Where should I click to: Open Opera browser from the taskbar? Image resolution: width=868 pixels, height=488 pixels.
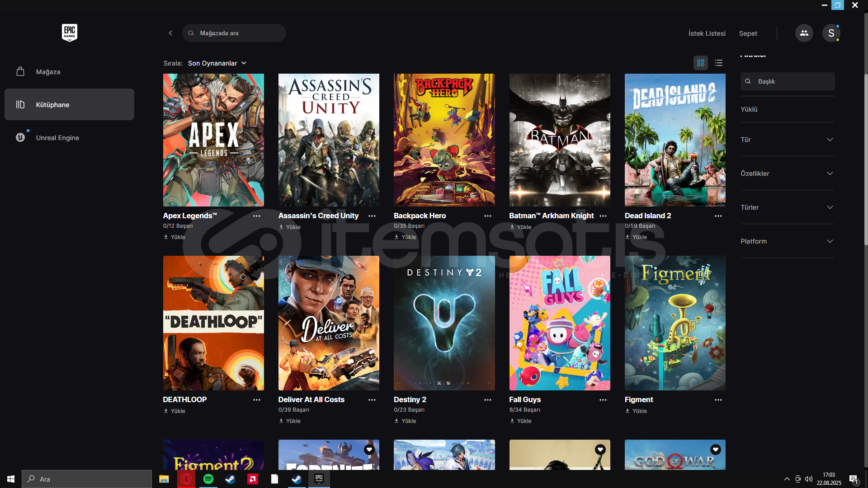point(186,479)
